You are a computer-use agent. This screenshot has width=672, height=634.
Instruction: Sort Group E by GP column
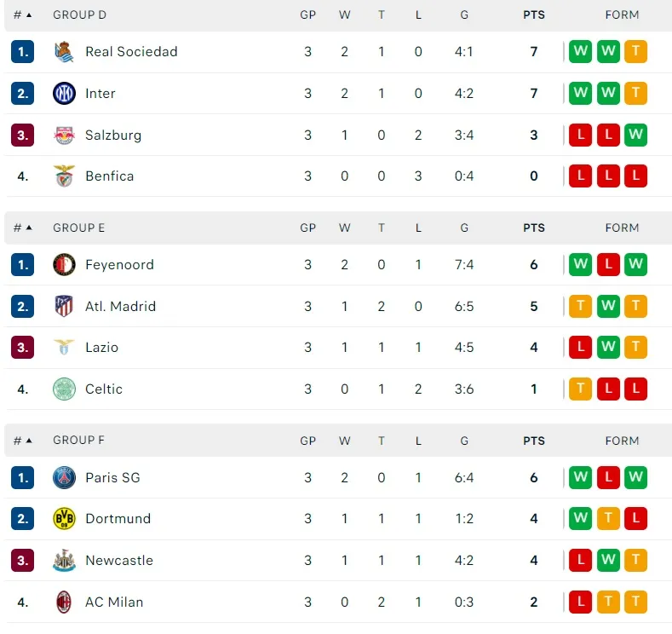pos(307,228)
